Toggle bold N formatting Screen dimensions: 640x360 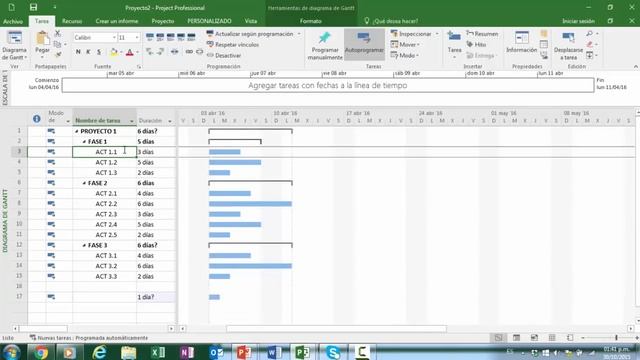point(78,52)
